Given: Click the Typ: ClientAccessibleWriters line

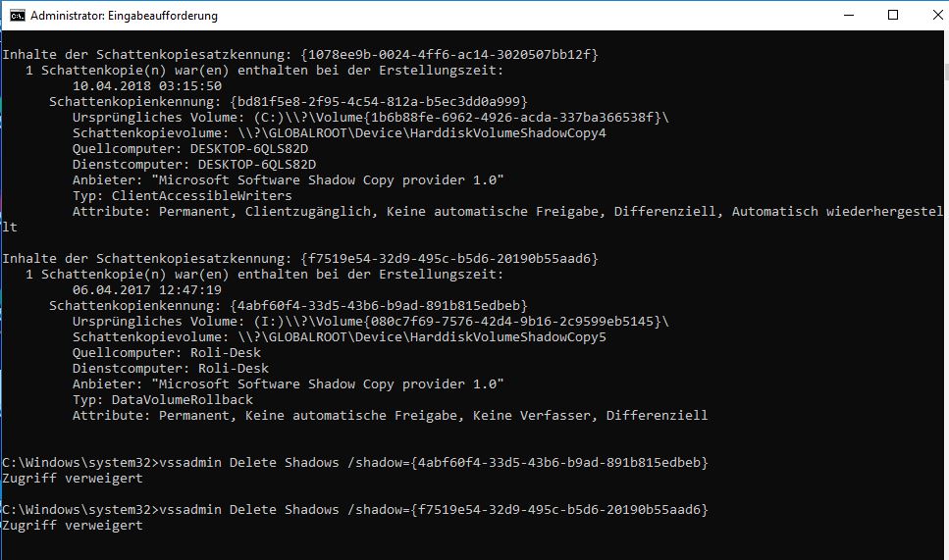Looking at the screenshot, I should click(182, 196).
